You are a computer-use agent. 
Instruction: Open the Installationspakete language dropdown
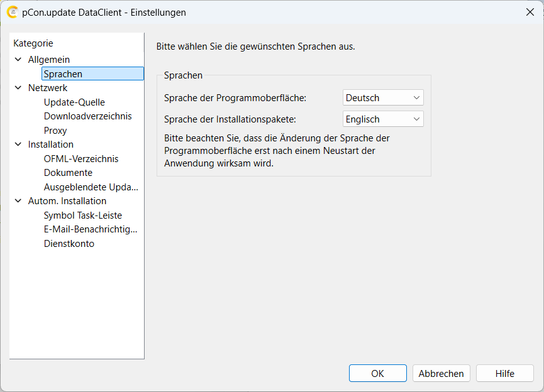pyautogui.click(x=383, y=119)
